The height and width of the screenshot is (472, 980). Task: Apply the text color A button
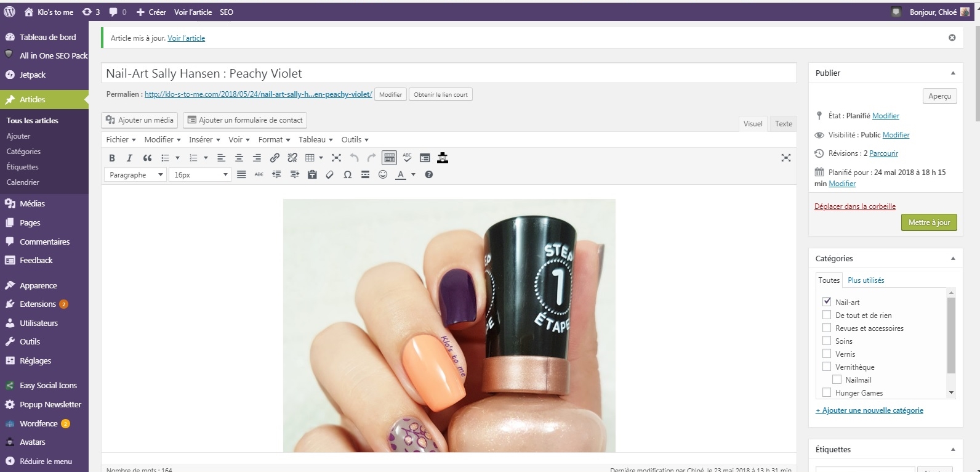401,175
